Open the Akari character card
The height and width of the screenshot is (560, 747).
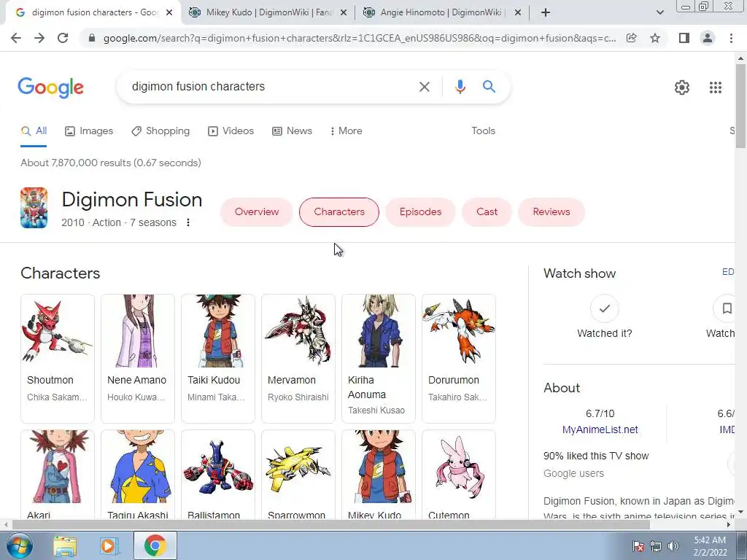point(58,475)
